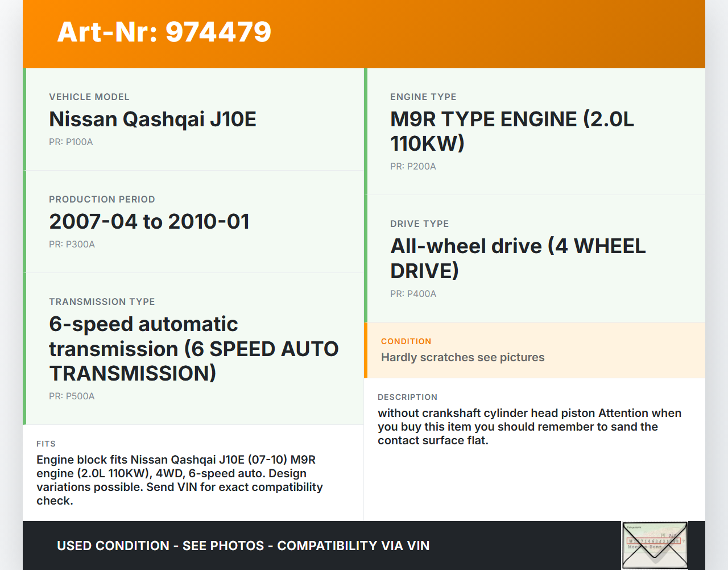Click the PR: P300A code
Image resolution: width=728 pixels, height=570 pixels.
pos(72,245)
